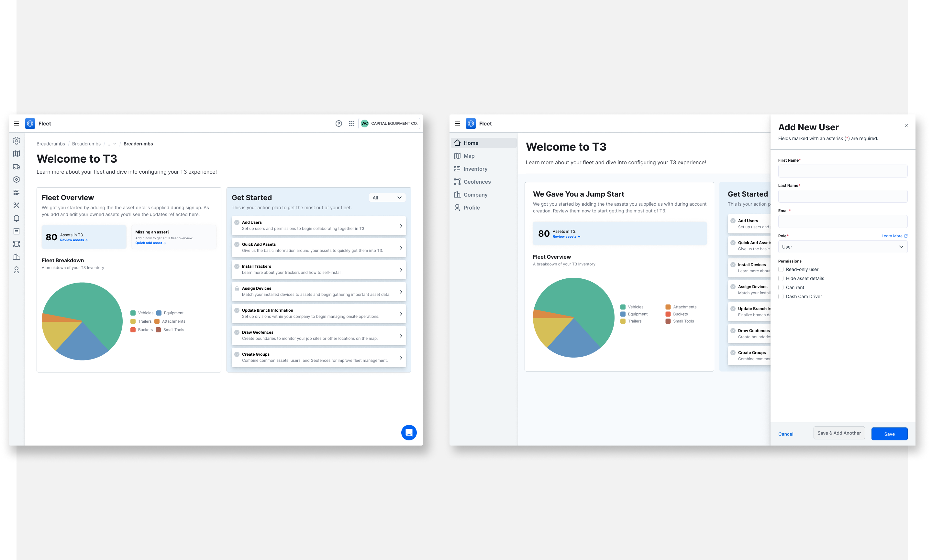Open the blue chat bubble button
Viewport: 932px width, 560px height.
pyautogui.click(x=409, y=433)
